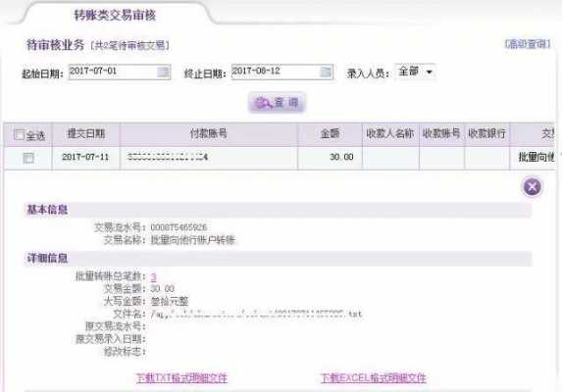Viewport: 562px width, 392px height.
Task: Click the 终止日期 date input field
Action: tap(276, 72)
